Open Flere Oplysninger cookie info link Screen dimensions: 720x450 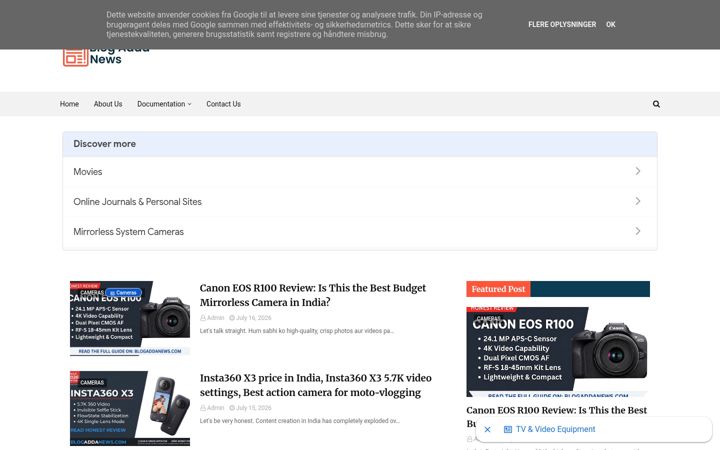point(562,24)
